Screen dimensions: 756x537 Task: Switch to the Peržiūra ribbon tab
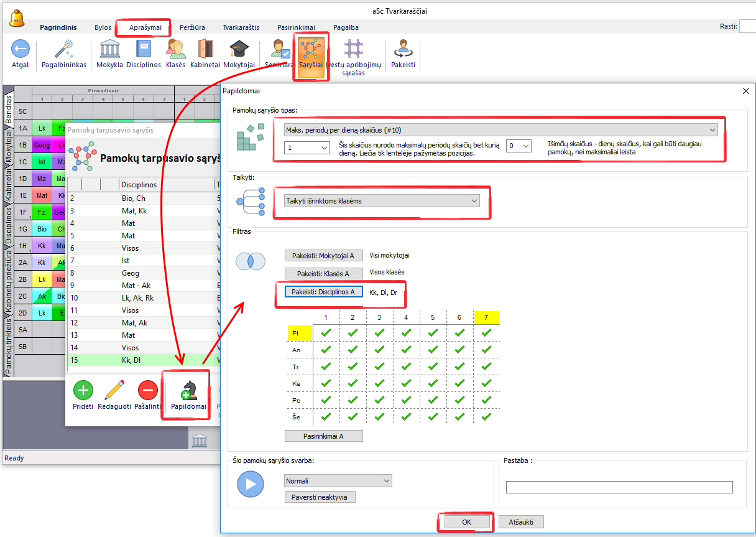coord(192,27)
